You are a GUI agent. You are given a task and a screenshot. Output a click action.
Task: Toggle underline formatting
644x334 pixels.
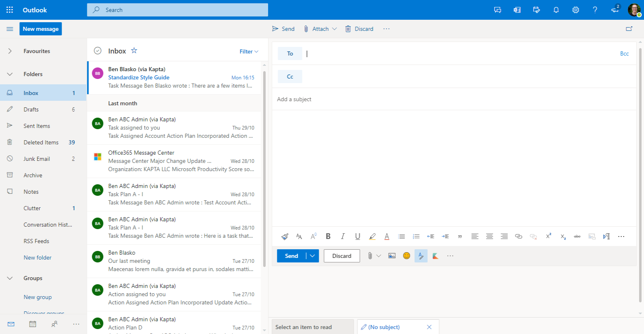pyautogui.click(x=357, y=237)
